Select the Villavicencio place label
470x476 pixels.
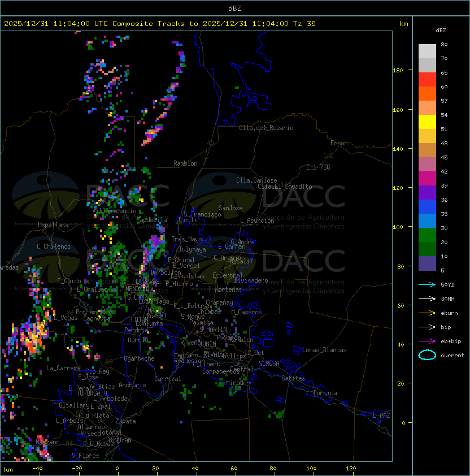(114, 211)
